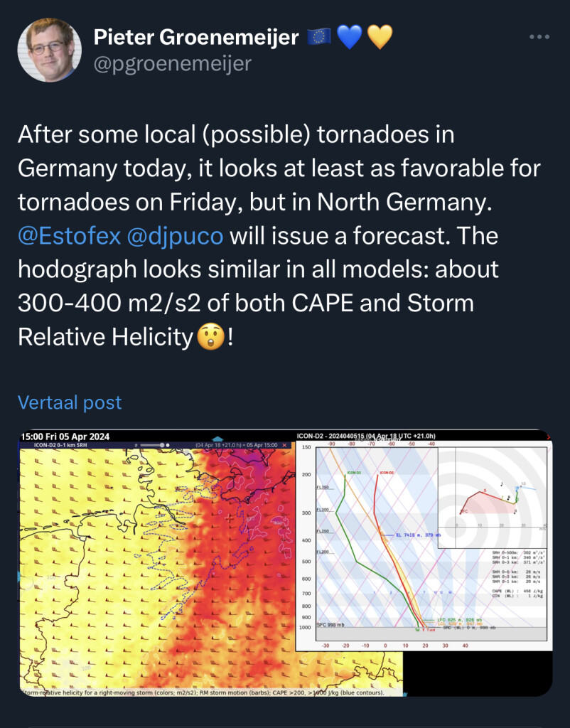Close the ICON-D2 0-1 km SRH layer
The width and height of the screenshot is (570, 728).
pos(285,445)
